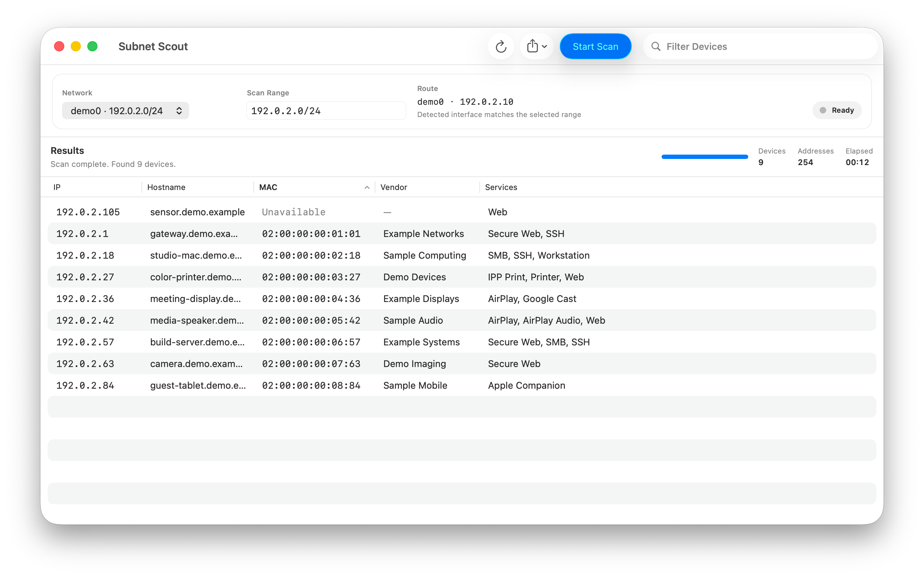
Task: Click the green zoom window button
Action: (x=92, y=47)
